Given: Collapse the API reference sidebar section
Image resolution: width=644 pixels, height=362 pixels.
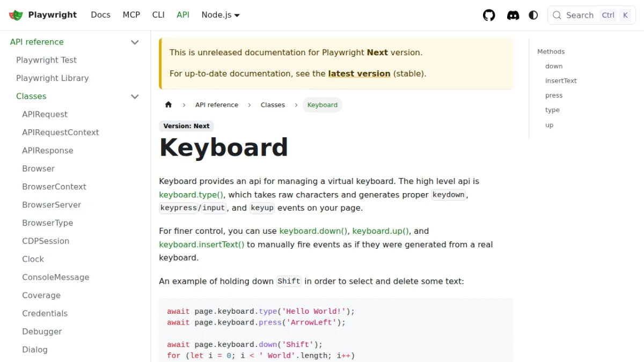Looking at the screenshot, I should 135,42.
